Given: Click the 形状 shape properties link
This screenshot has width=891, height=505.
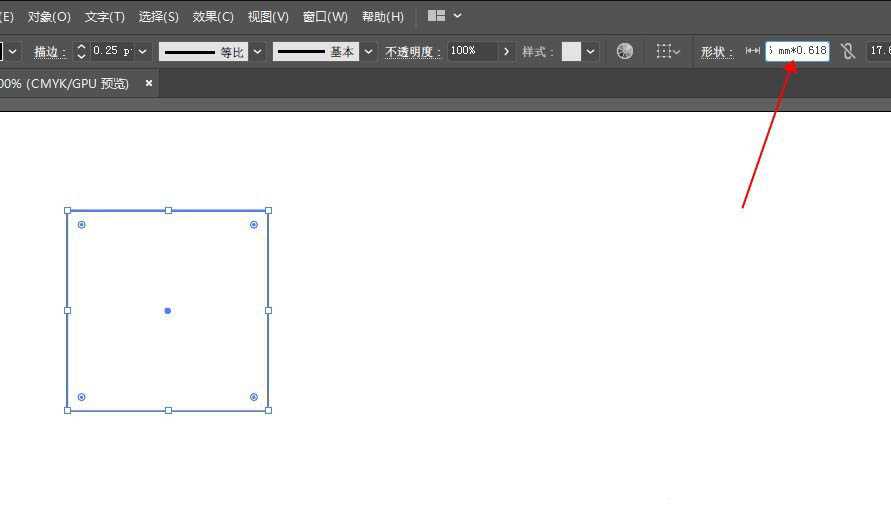Looking at the screenshot, I should pos(716,52).
